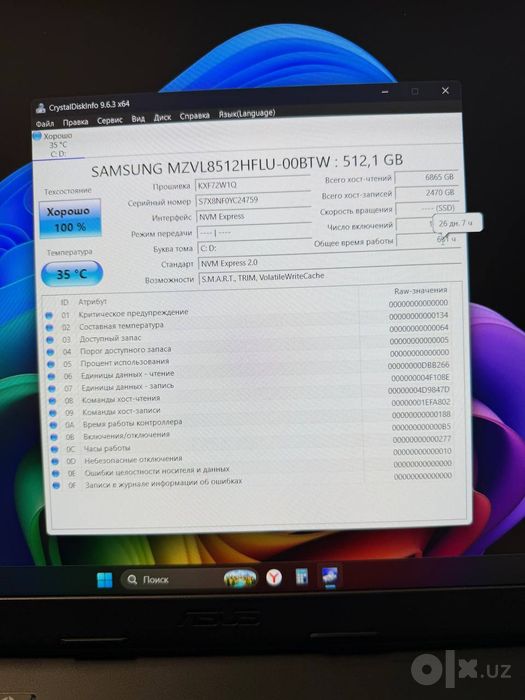Select row 05 Процент использования
Viewport: 525px width, 700px height.
point(250,358)
